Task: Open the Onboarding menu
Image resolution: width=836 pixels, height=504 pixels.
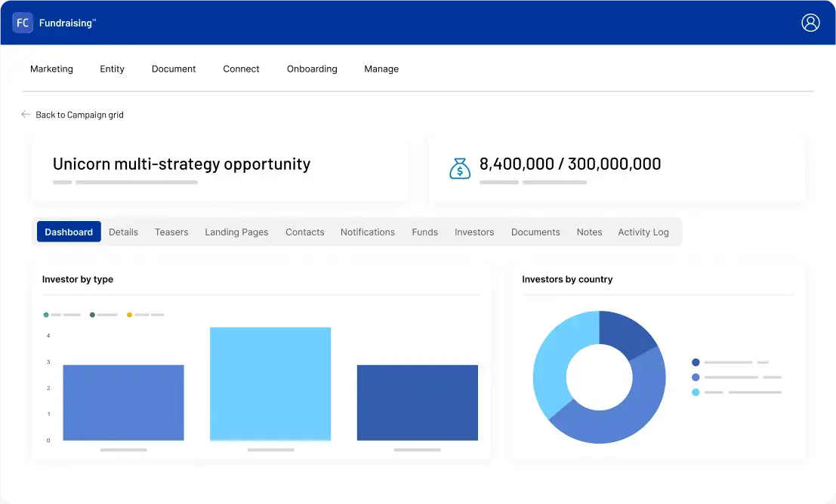Action: click(312, 69)
